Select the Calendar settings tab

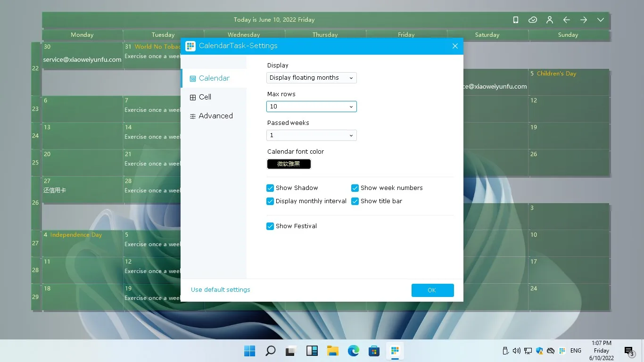coord(214,78)
